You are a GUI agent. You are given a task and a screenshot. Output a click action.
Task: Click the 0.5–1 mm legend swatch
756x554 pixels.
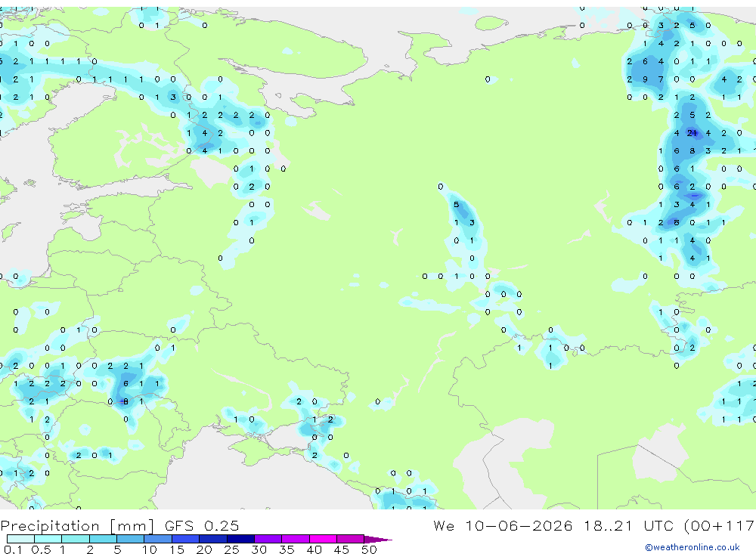click(48, 539)
